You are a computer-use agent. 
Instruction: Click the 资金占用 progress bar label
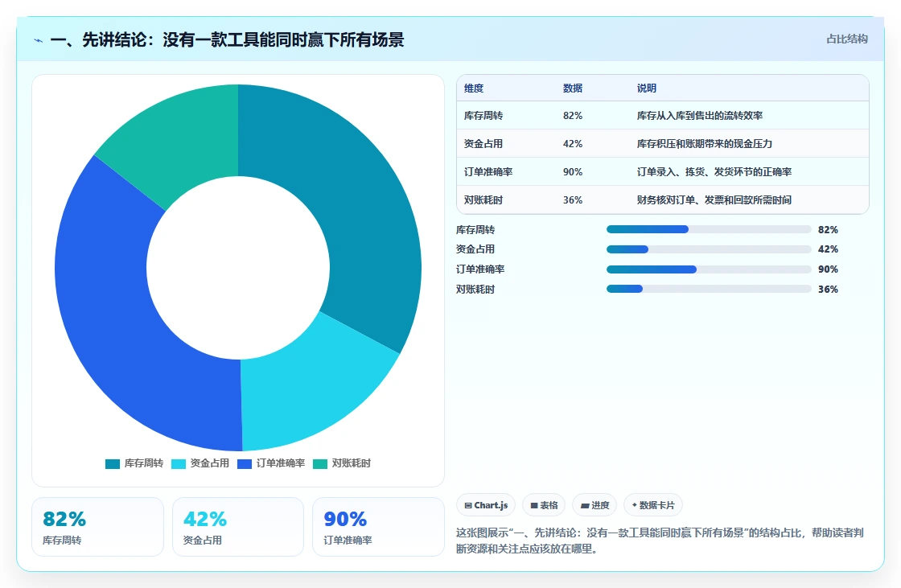click(x=475, y=249)
